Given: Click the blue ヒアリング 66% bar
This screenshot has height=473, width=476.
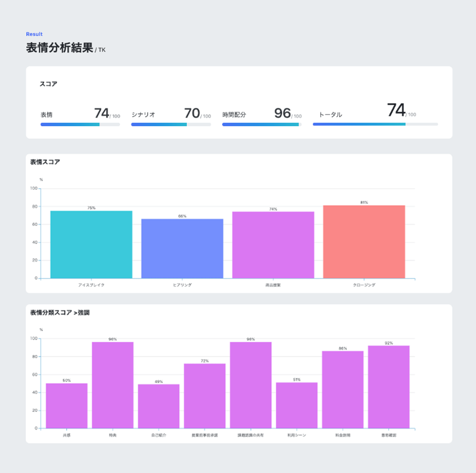Looking at the screenshot, I should (x=182, y=249).
